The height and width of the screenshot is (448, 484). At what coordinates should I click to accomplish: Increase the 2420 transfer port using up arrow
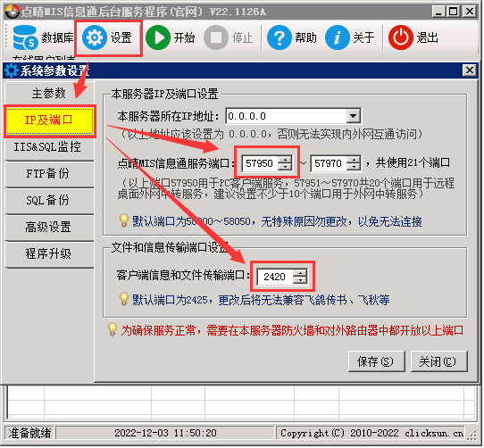point(300,273)
